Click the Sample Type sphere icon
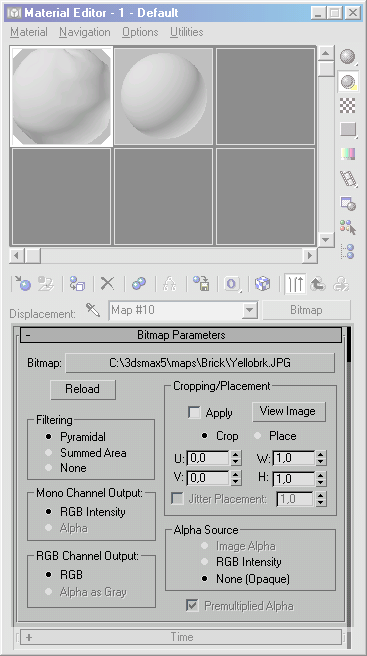 [x=347, y=56]
